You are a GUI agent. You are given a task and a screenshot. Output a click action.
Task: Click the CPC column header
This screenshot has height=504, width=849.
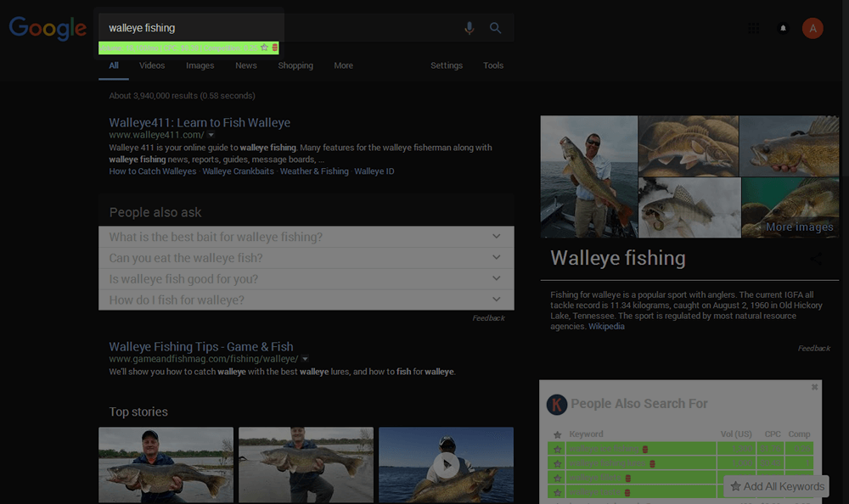[x=772, y=434]
